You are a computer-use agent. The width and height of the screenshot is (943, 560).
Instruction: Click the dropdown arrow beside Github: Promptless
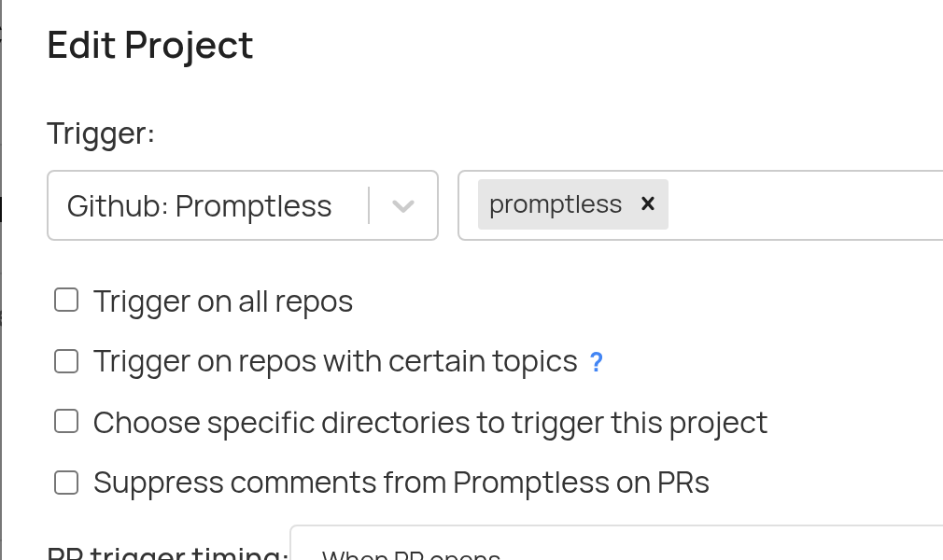pyautogui.click(x=403, y=206)
